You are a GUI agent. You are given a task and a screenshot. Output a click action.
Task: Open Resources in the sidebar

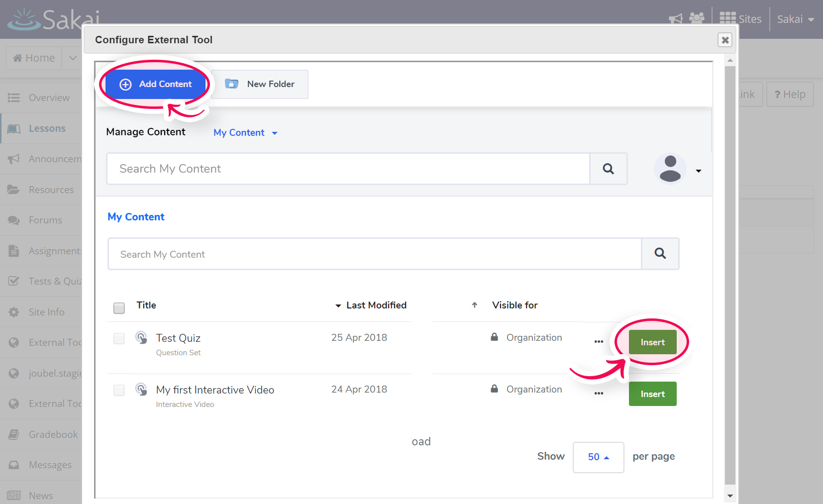point(41,190)
